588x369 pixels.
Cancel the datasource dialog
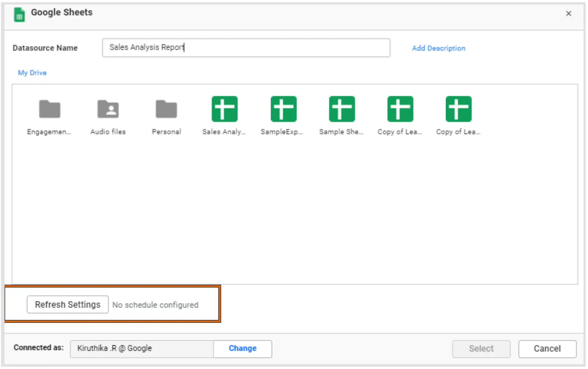click(547, 348)
